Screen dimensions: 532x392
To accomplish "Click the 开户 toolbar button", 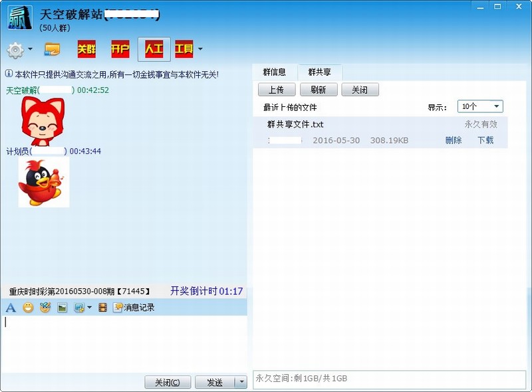I will click(119, 49).
